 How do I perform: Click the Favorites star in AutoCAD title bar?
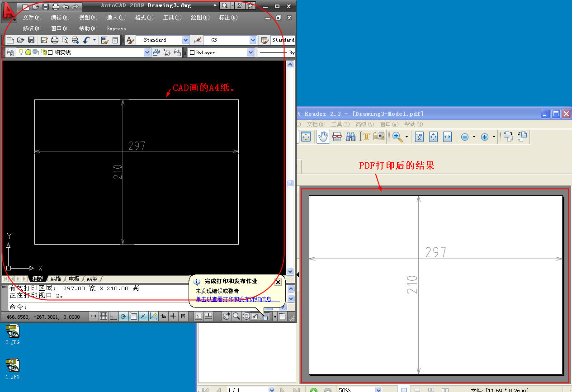click(250, 6)
